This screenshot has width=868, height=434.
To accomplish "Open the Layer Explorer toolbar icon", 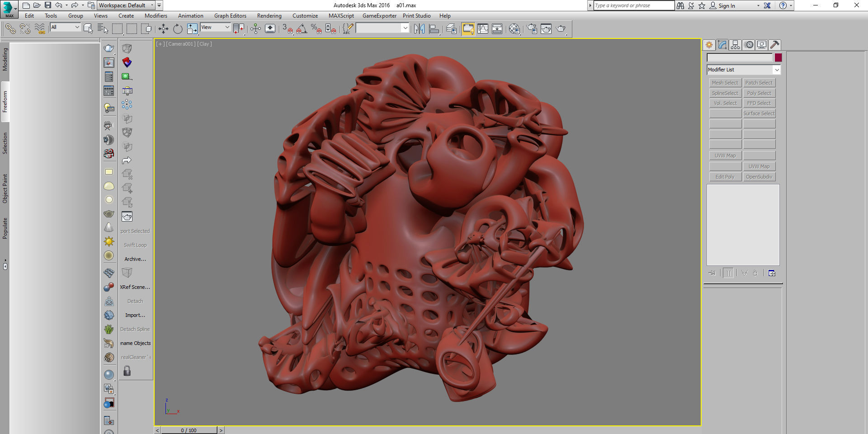I will (451, 29).
